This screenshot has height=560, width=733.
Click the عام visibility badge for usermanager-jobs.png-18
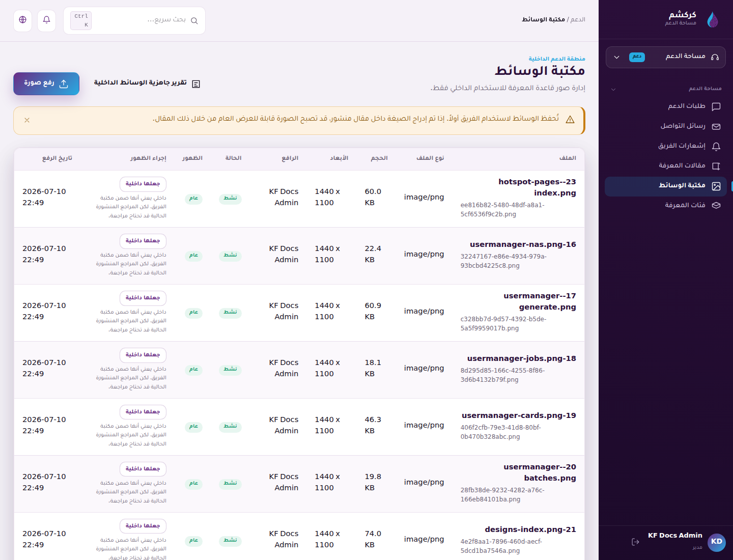coord(193,369)
